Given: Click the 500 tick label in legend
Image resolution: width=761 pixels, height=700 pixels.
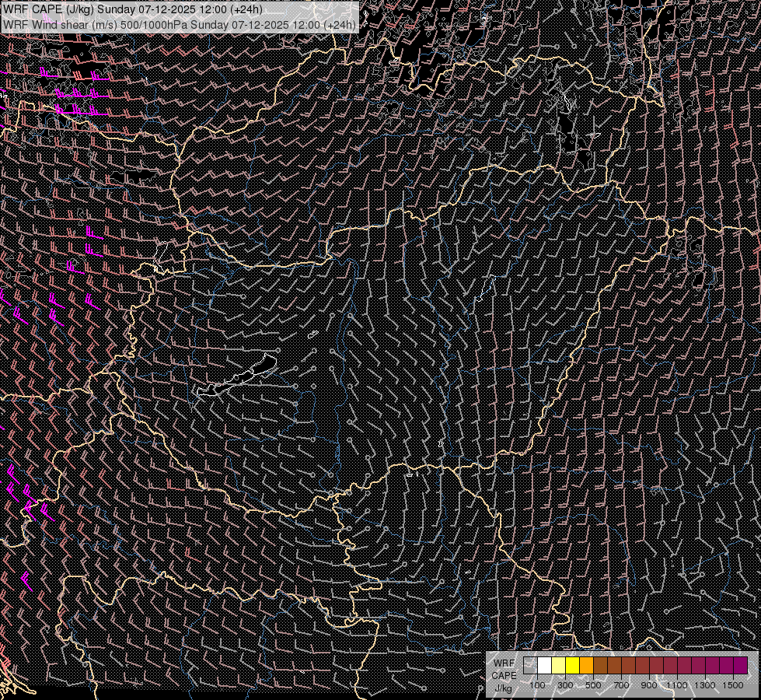Looking at the screenshot, I should pos(593,685).
